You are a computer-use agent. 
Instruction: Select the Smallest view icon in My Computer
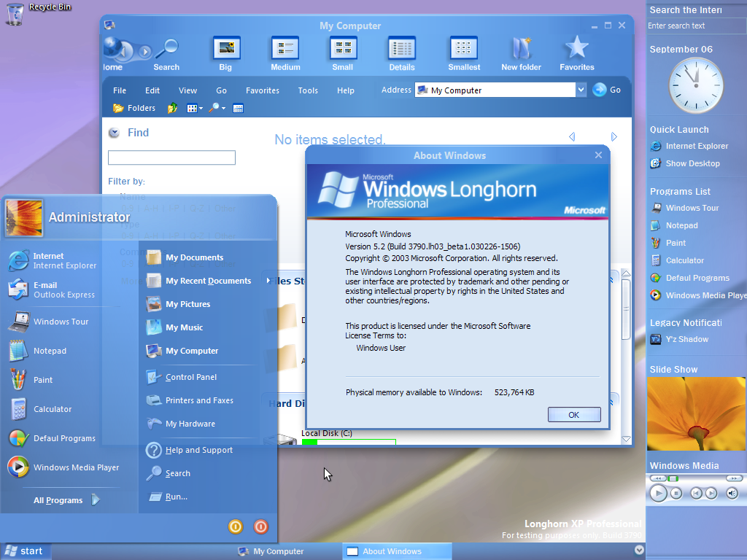coord(464,53)
